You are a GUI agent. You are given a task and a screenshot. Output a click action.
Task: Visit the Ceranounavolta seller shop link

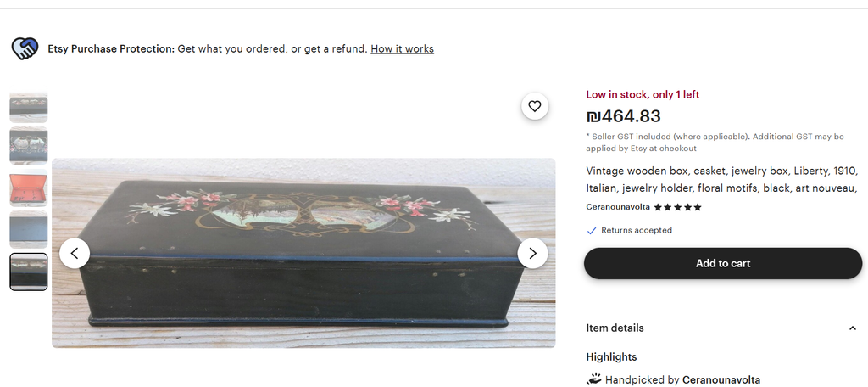618,207
